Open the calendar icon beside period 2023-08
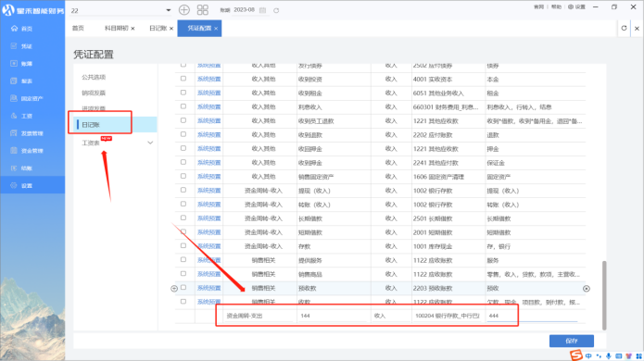Viewport: 644px width, 361px height. 263,10
